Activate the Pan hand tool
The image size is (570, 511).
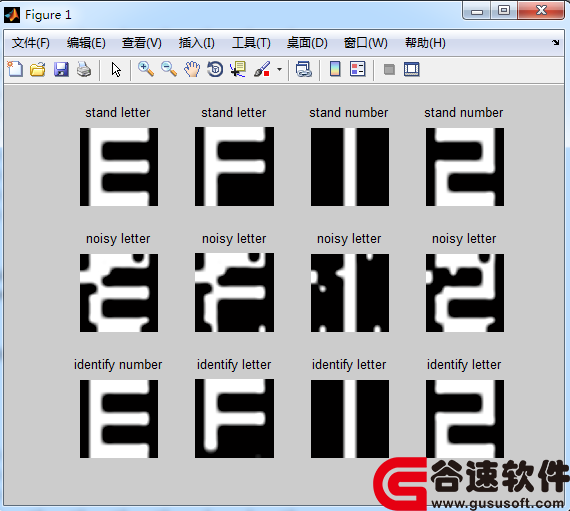(x=192, y=69)
